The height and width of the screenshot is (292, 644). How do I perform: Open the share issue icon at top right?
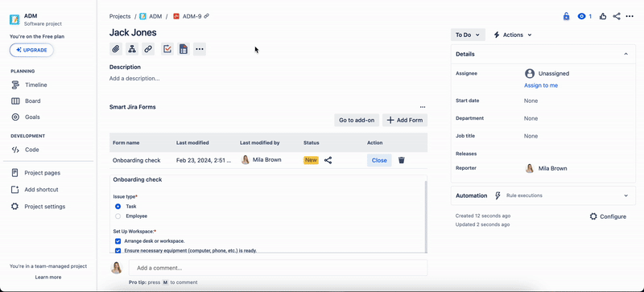click(x=616, y=16)
